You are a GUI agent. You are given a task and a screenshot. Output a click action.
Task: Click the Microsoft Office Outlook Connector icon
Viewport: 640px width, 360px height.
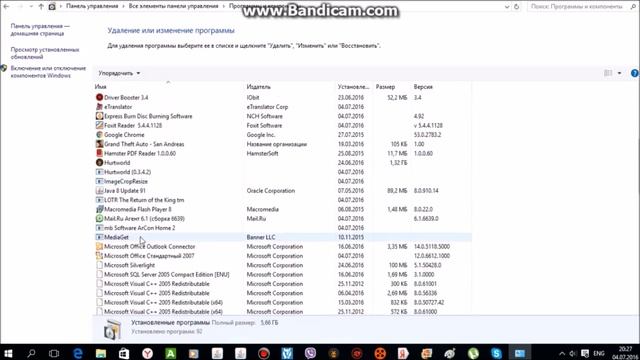[x=99, y=247]
